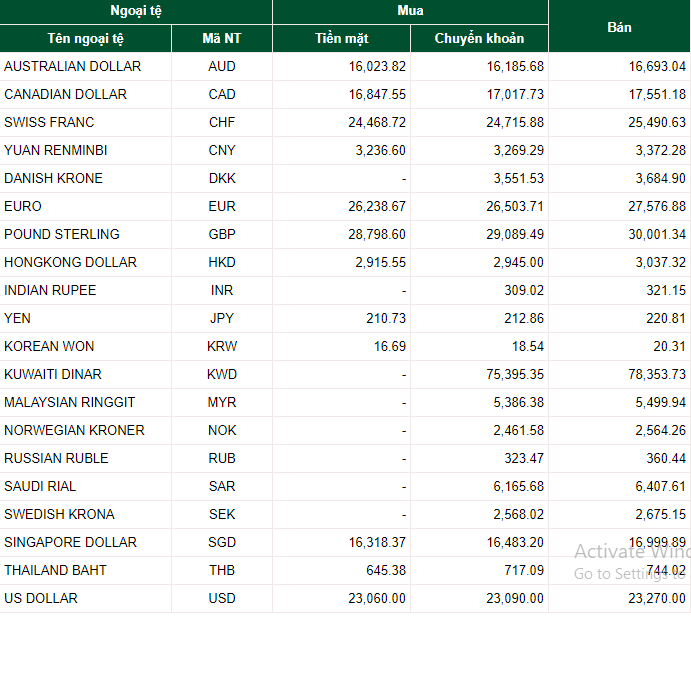The width and height of the screenshot is (691, 674).
Task: Select the YEN transfer rate 212.86
Action: [524, 318]
